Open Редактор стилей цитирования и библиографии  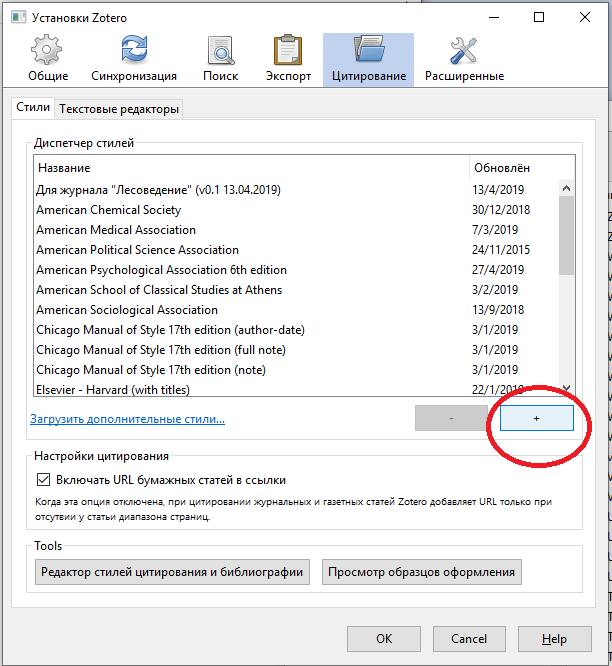[172, 572]
